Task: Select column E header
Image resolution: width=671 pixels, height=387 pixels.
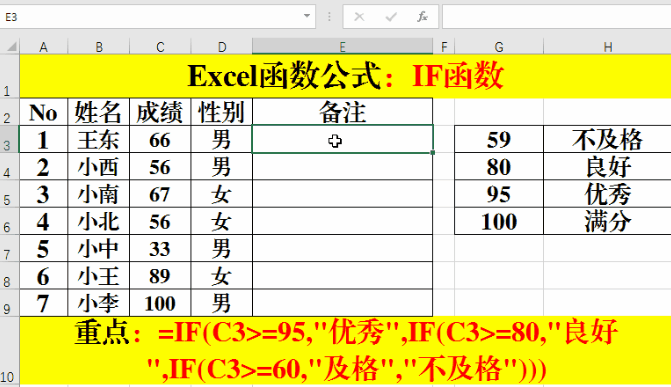Action: [x=342, y=46]
